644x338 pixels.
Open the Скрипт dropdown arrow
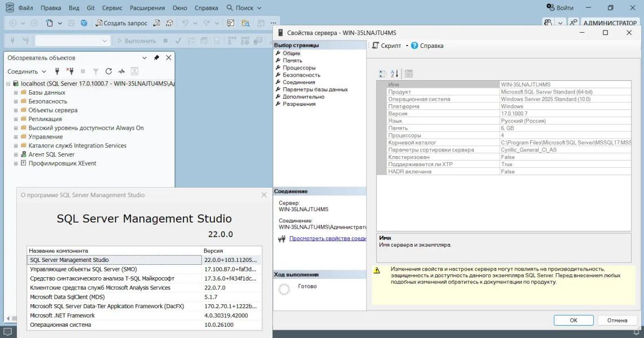(407, 46)
